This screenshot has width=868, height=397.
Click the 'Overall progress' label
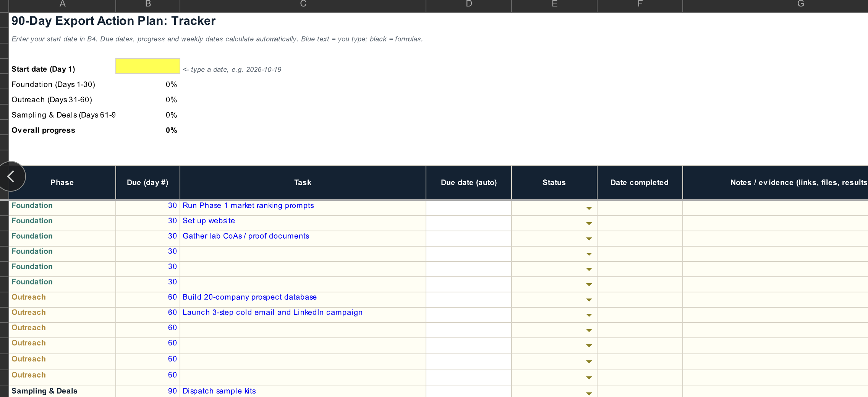point(43,130)
